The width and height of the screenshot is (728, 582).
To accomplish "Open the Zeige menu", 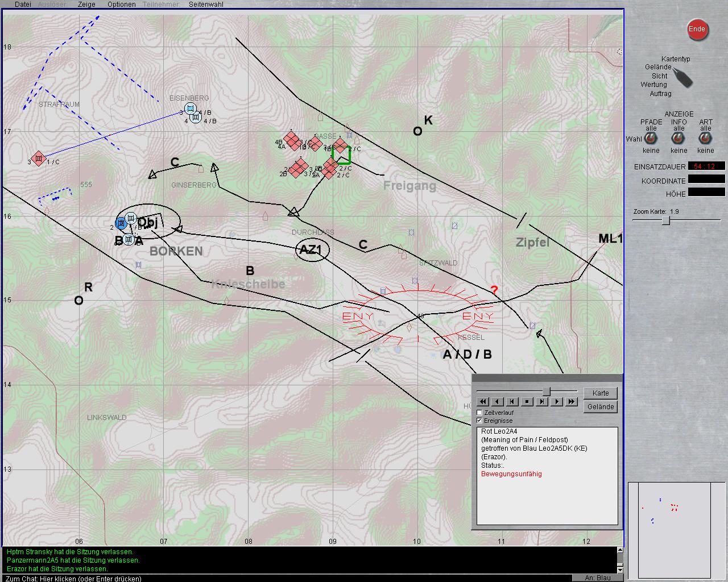I will pyautogui.click(x=86, y=5).
